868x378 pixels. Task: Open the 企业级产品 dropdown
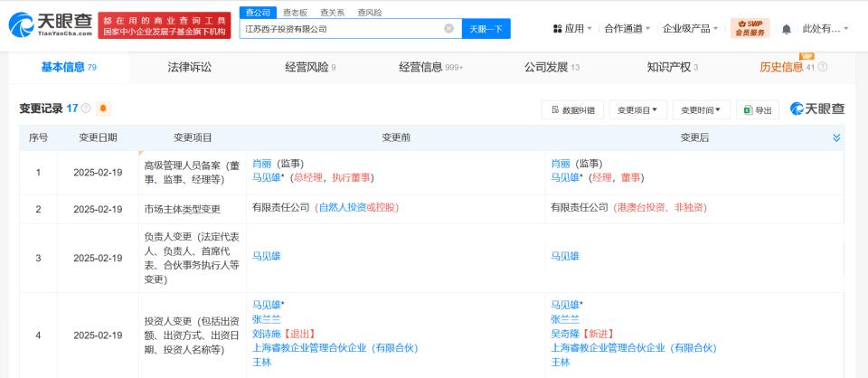(690, 29)
